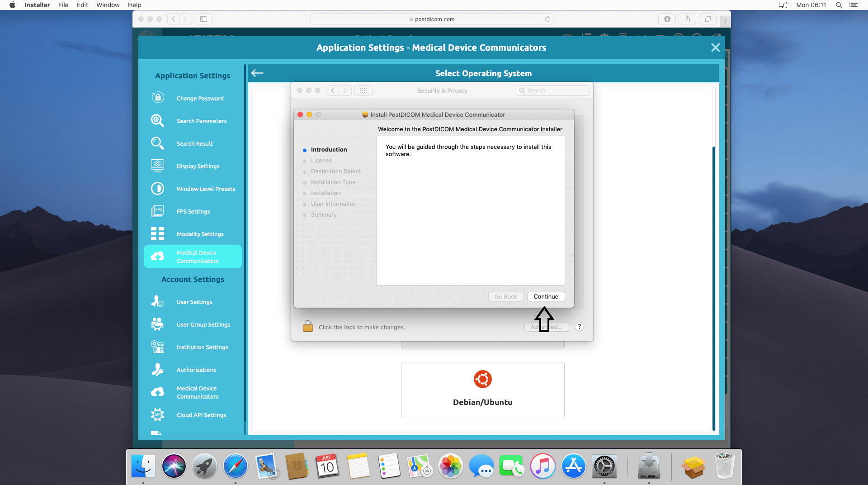The image size is (868, 485).
Task: Open the FPS Settings icon
Action: tap(157, 211)
